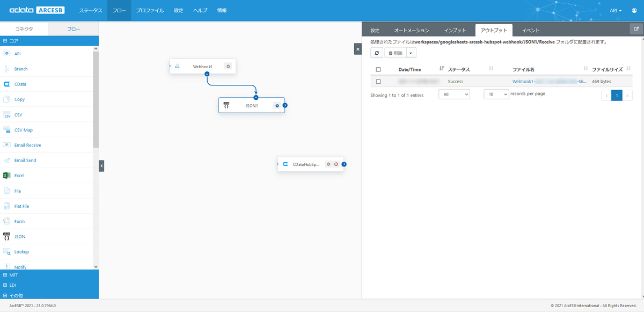This screenshot has height=312, width=644.
Task: Switch to the インプット tab
Action: pyautogui.click(x=455, y=30)
